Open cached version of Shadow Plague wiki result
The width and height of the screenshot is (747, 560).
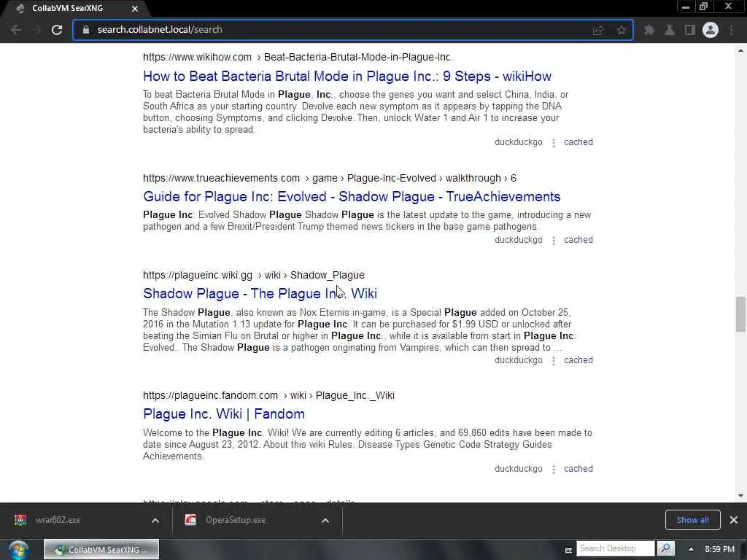(578, 360)
